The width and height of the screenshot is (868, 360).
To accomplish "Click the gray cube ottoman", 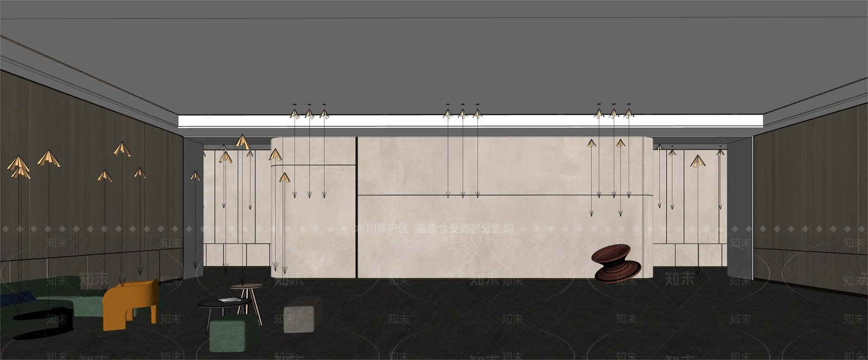I will click(299, 319).
